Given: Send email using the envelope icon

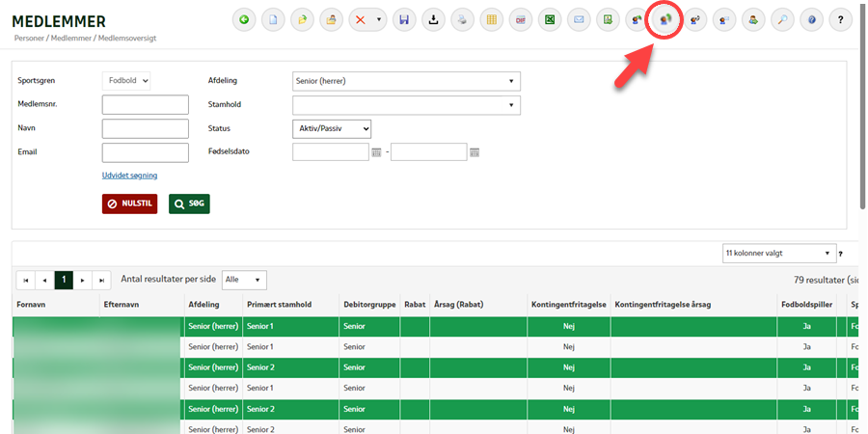Looking at the screenshot, I should [x=579, y=20].
